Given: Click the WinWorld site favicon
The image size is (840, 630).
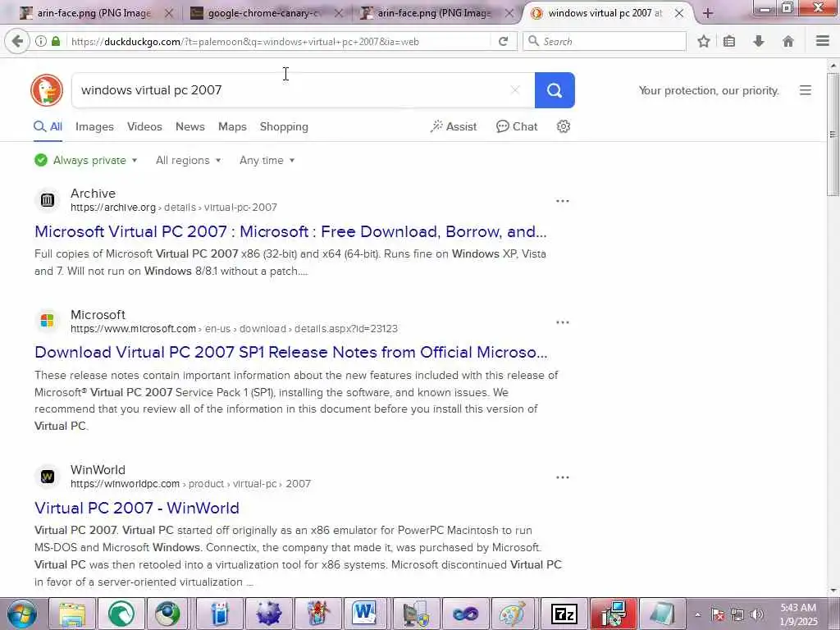Looking at the screenshot, I should 47,477.
